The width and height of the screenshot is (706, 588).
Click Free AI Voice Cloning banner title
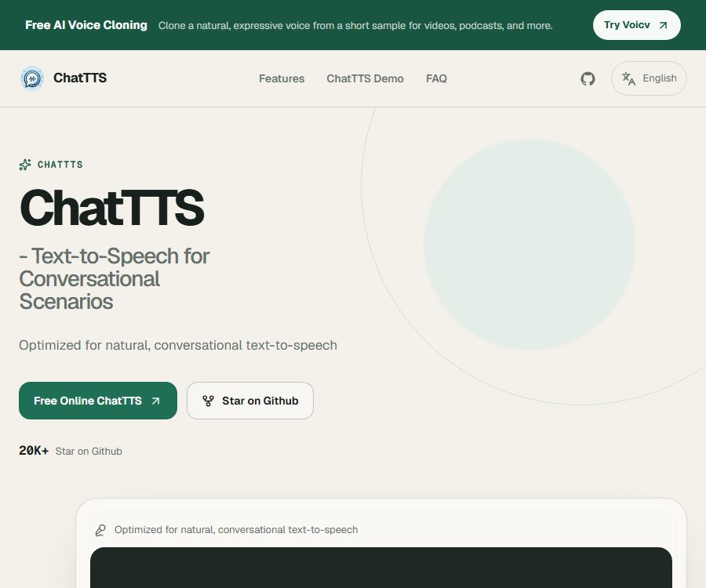(x=86, y=25)
